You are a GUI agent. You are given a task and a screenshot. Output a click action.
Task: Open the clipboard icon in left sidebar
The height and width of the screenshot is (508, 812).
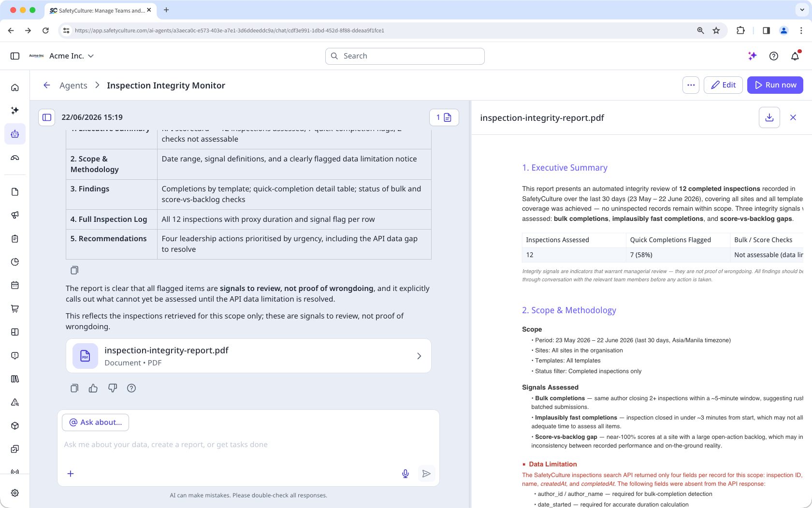pyautogui.click(x=15, y=239)
